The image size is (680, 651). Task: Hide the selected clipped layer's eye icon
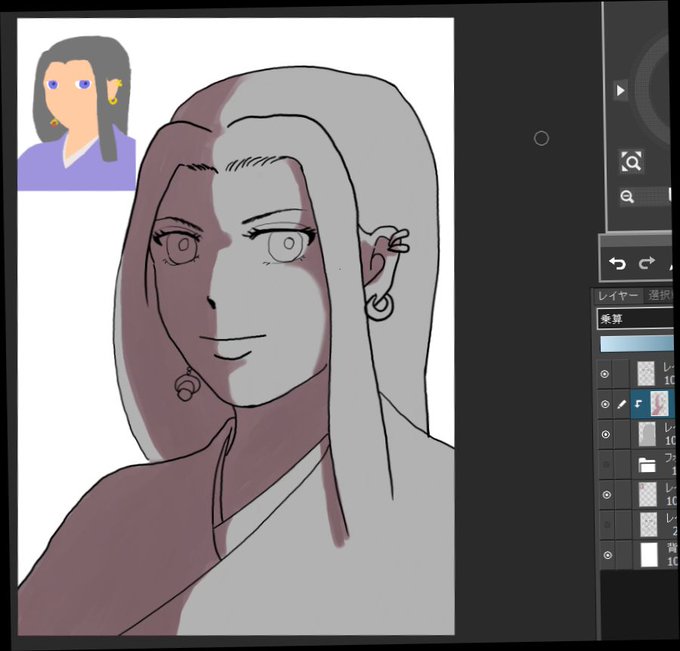coord(605,404)
